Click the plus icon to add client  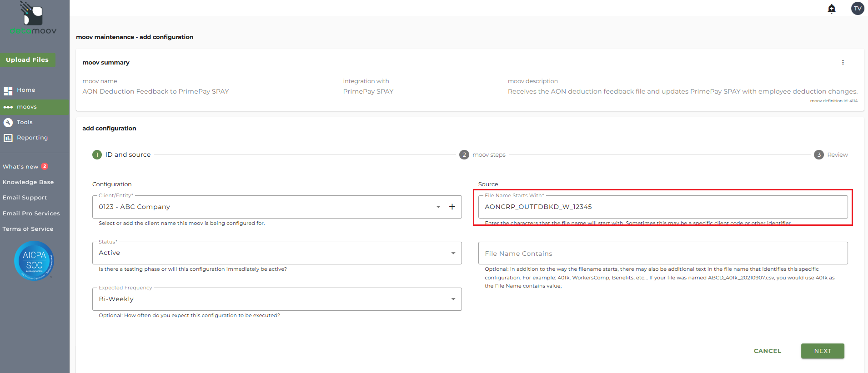point(452,207)
